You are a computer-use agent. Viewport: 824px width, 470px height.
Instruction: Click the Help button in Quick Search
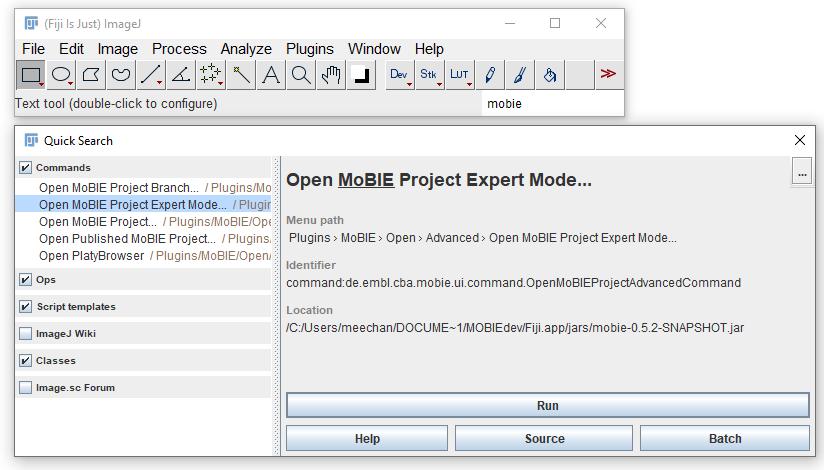tap(367, 438)
